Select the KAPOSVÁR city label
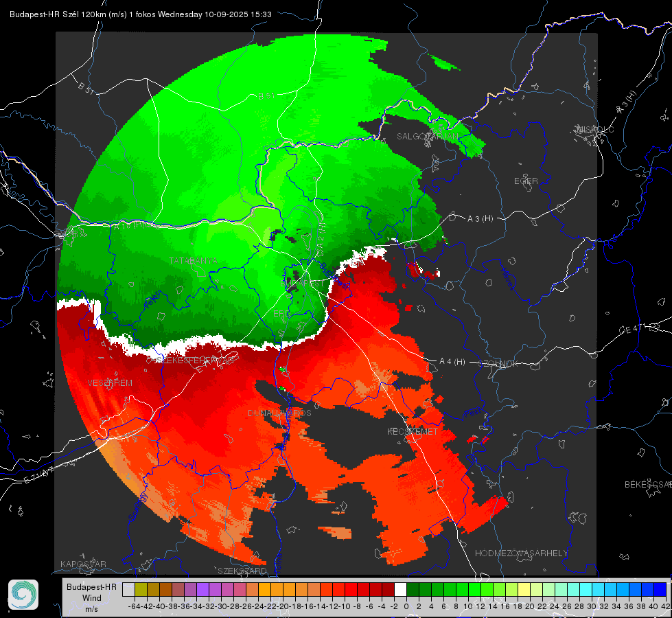This screenshot has width=672, height=618. coord(83,564)
